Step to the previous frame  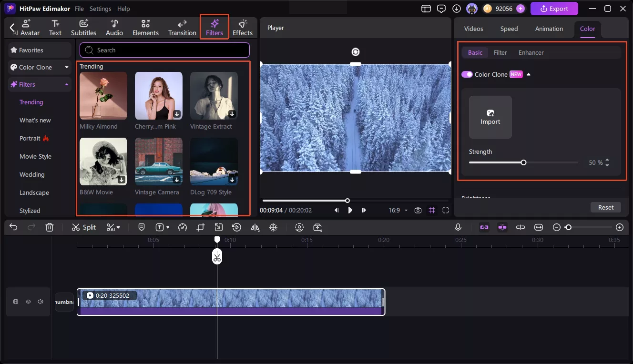(x=337, y=210)
